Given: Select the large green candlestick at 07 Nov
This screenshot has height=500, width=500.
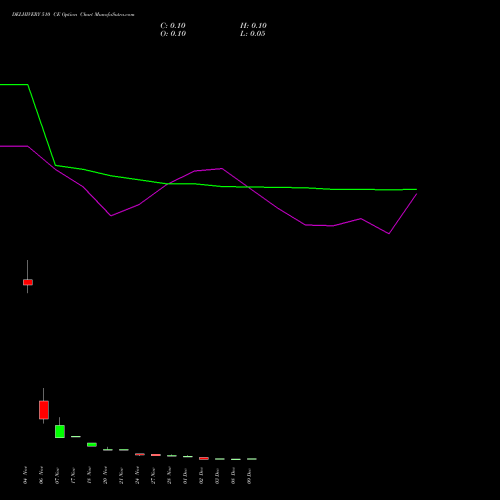Looking at the screenshot, I should click(x=60, y=431).
